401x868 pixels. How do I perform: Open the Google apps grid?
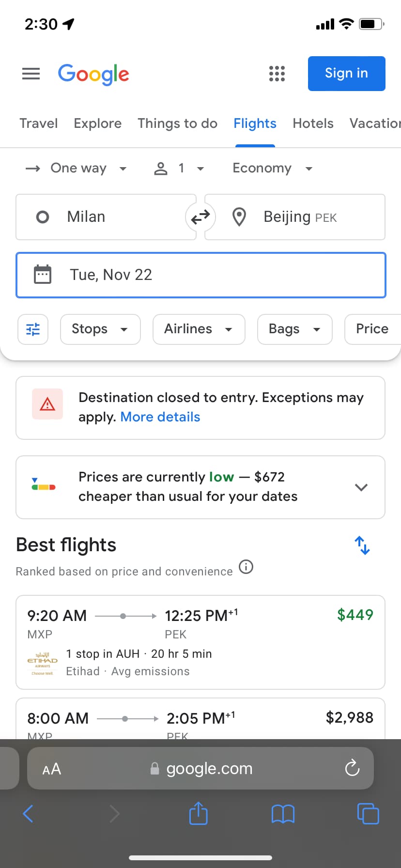(277, 74)
